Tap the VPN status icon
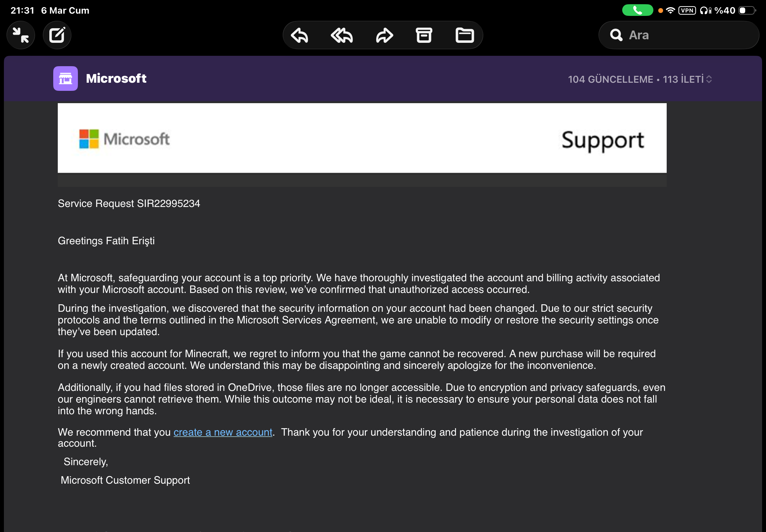 (x=687, y=10)
